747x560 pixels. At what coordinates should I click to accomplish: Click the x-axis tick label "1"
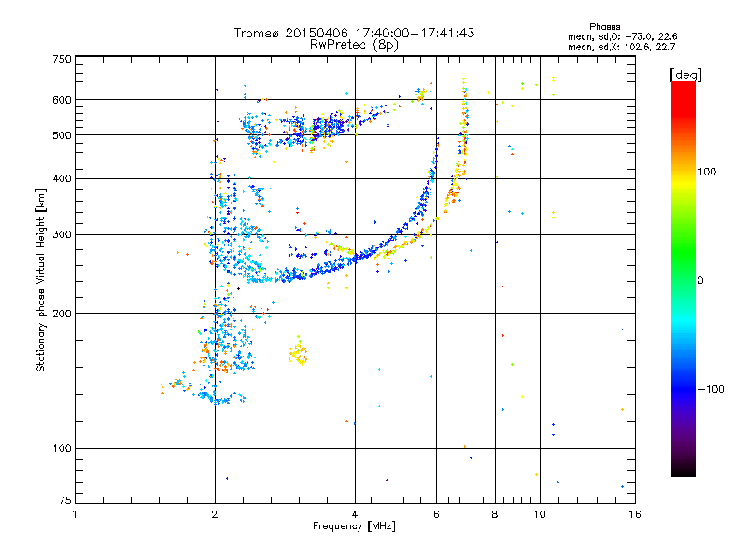pos(75,514)
